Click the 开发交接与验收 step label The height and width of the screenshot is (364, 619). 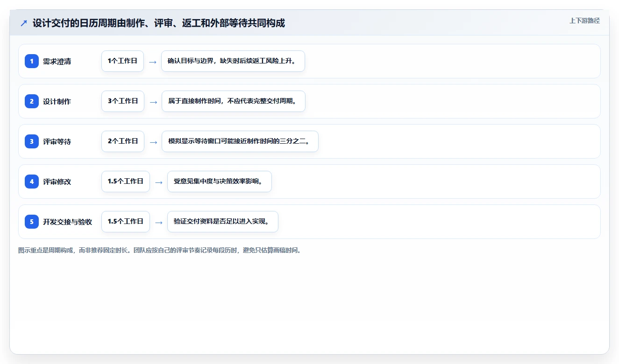coord(68,222)
